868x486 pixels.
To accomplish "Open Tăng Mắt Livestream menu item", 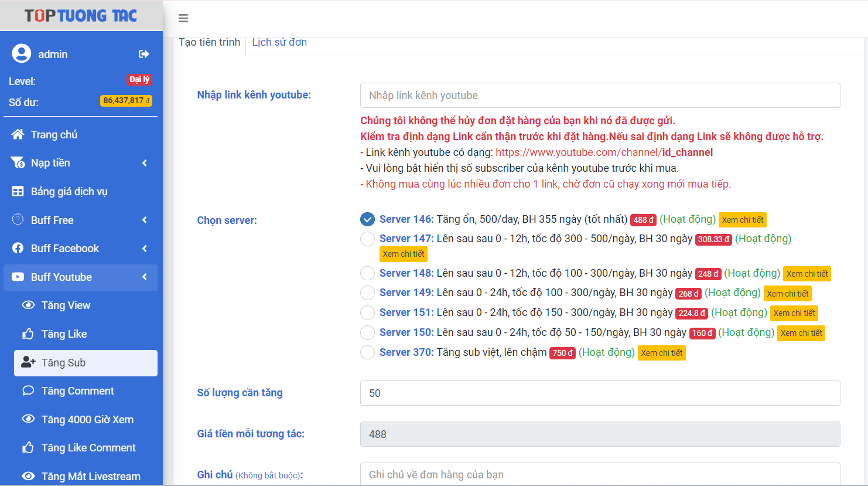I will (x=86, y=476).
